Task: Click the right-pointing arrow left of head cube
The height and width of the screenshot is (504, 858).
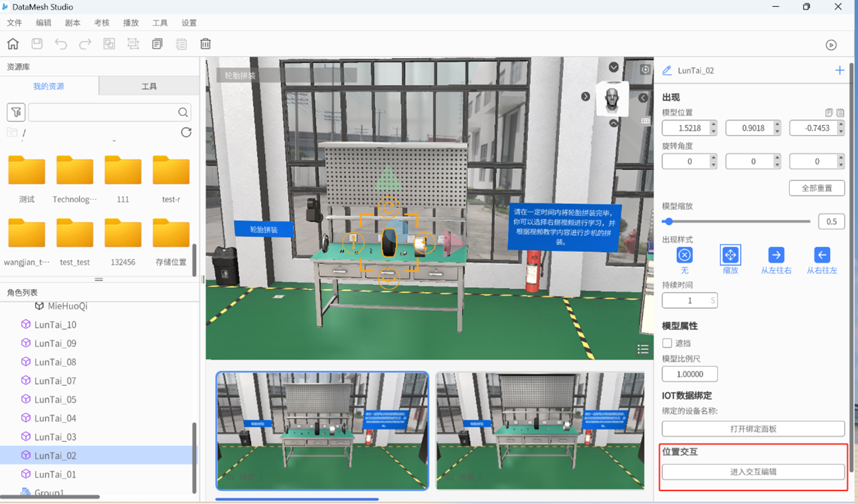Action: coord(586,97)
